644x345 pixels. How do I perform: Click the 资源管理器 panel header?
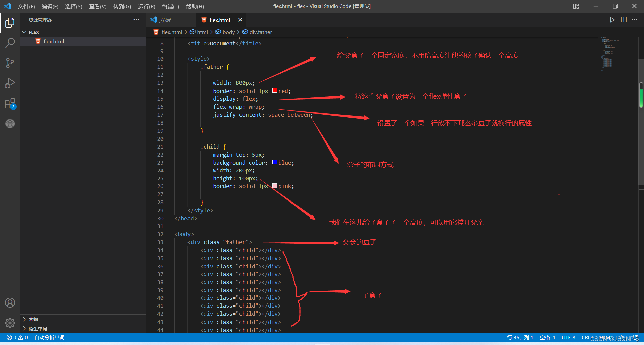point(40,20)
